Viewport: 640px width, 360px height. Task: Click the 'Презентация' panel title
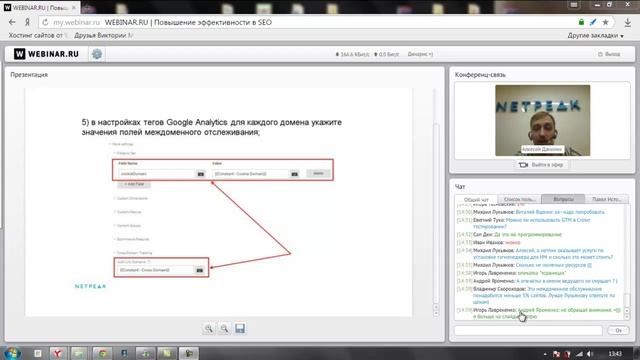pos(29,75)
